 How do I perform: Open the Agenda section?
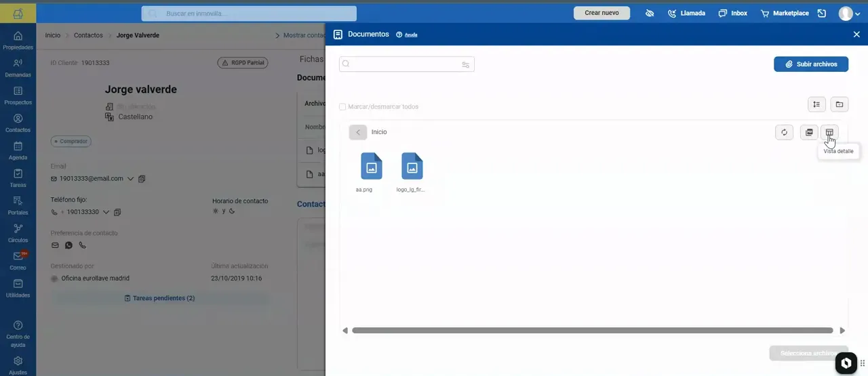coord(18,150)
